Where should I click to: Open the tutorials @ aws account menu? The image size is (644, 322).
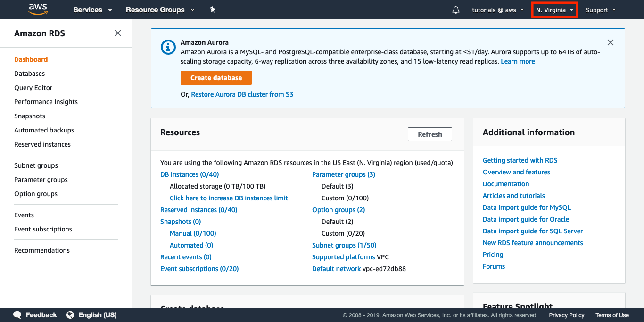click(x=497, y=10)
